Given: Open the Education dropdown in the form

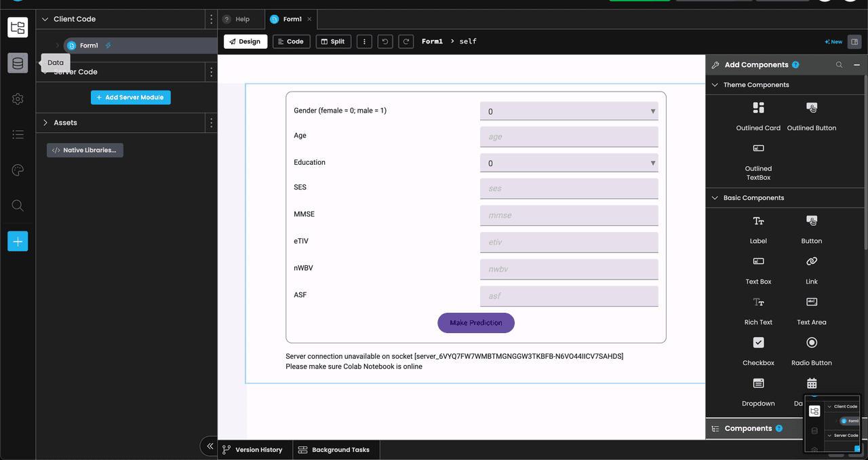Looking at the screenshot, I should point(568,163).
